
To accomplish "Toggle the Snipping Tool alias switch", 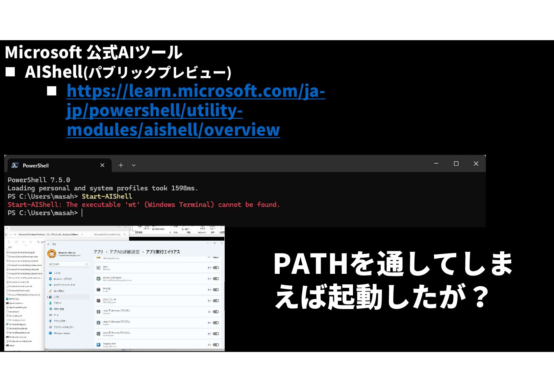I will tap(216, 345).
